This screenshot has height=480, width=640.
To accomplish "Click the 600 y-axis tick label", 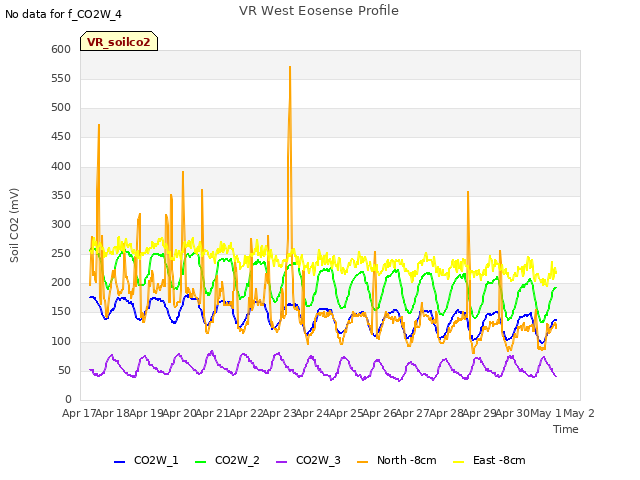I will tap(61, 49).
